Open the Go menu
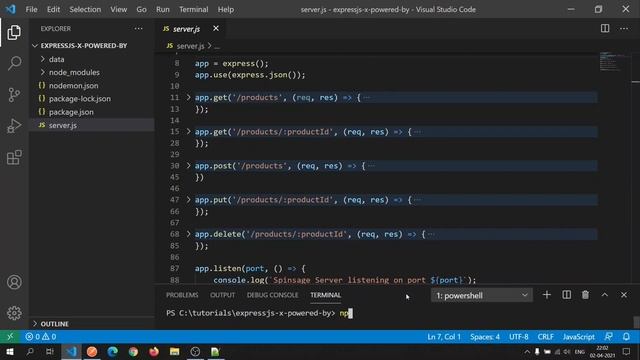 pyautogui.click(x=141, y=9)
